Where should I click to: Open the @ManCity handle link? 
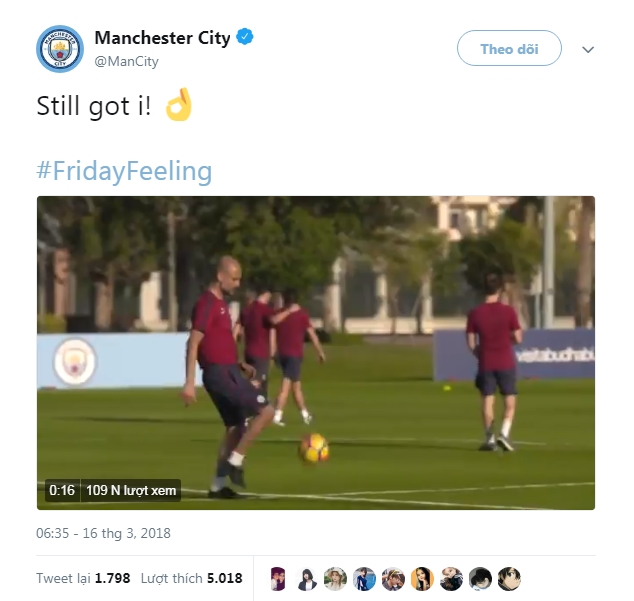tap(127, 61)
